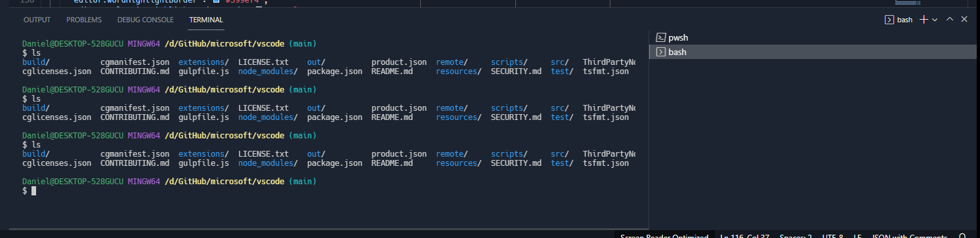The image size is (980, 238).
Task: Click the Ln 116, Col 37 indicator
Action: coord(745,235)
